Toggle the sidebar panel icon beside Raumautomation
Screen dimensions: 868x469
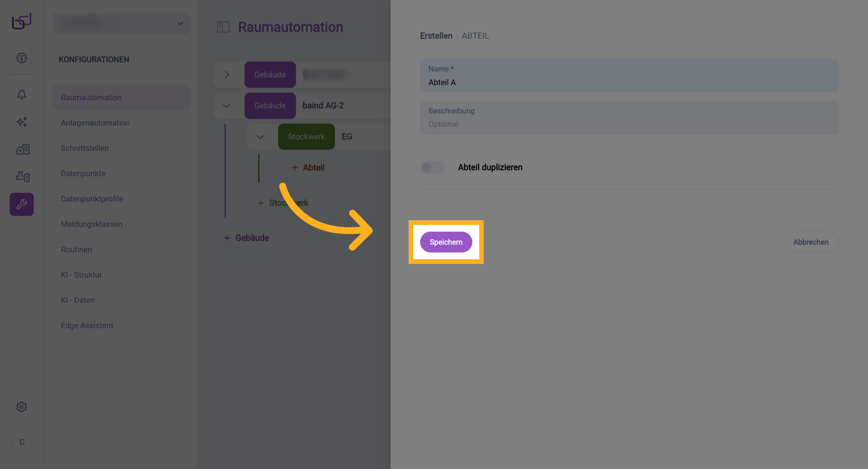223,27
